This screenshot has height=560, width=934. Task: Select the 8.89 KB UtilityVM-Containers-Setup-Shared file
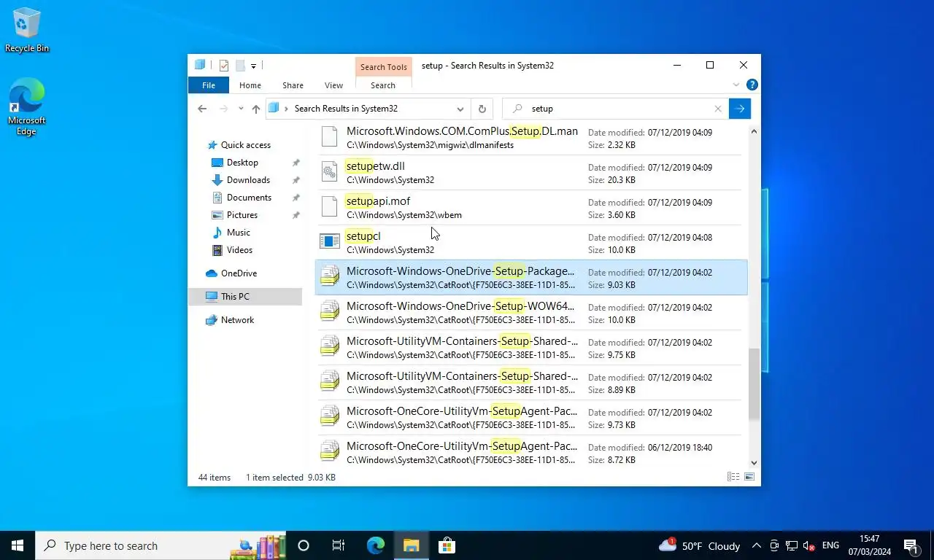(x=531, y=383)
